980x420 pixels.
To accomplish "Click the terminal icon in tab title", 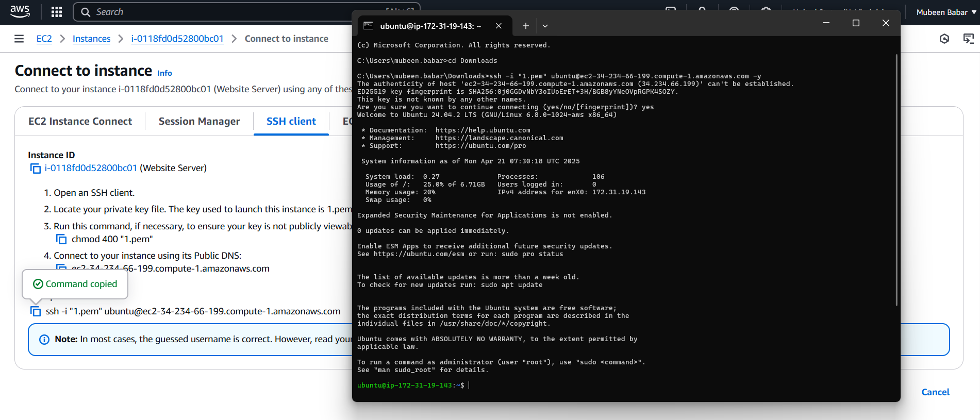I will pyautogui.click(x=368, y=26).
